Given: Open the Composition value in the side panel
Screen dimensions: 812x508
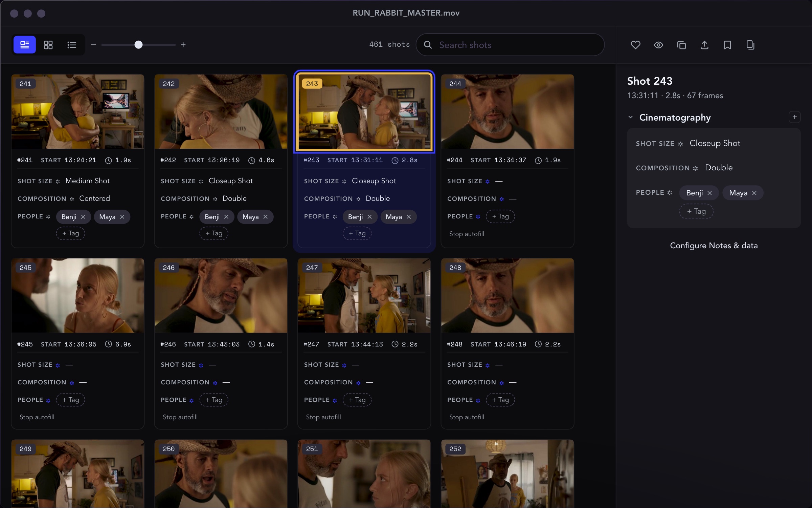Looking at the screenshot, I should click(719, 168).
